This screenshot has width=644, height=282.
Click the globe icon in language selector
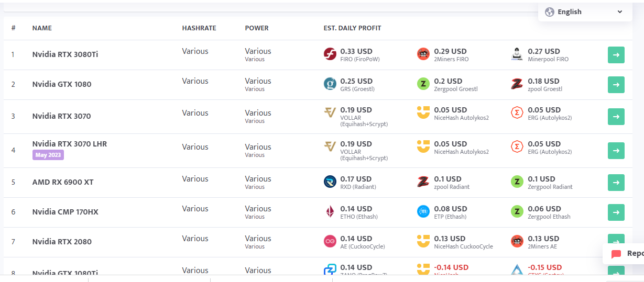[x=549, y=12]
